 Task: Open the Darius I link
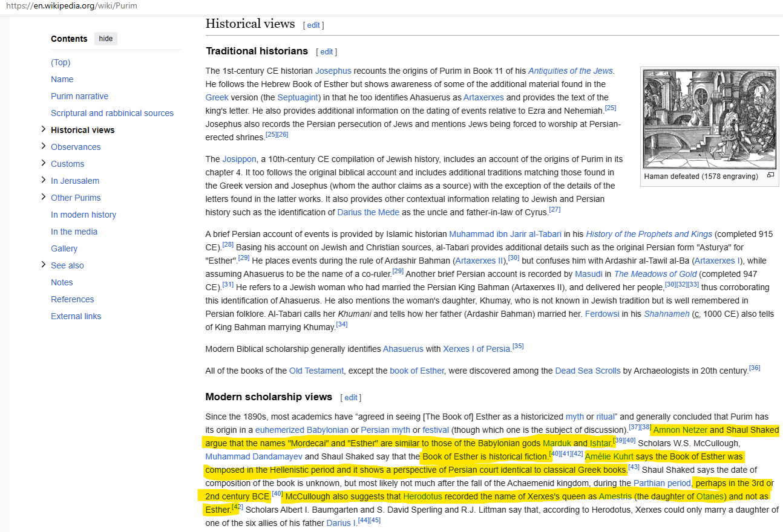click(341, 523)
